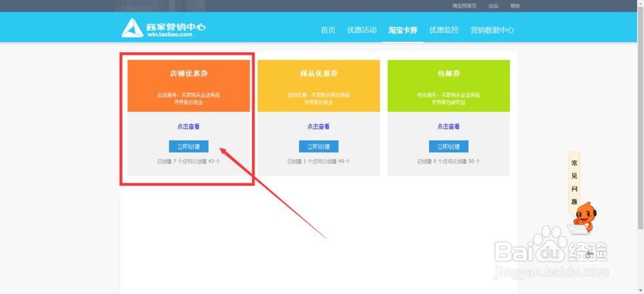Viewport: 644px width, 294px height.
Task: Open the 论坛 link in top bar
Action: point(493,6)
